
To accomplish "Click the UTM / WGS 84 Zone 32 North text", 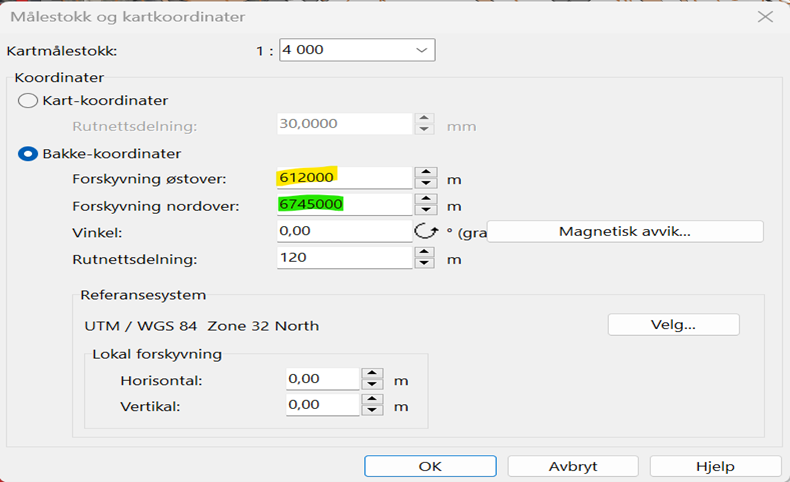I will coord(202,326).
